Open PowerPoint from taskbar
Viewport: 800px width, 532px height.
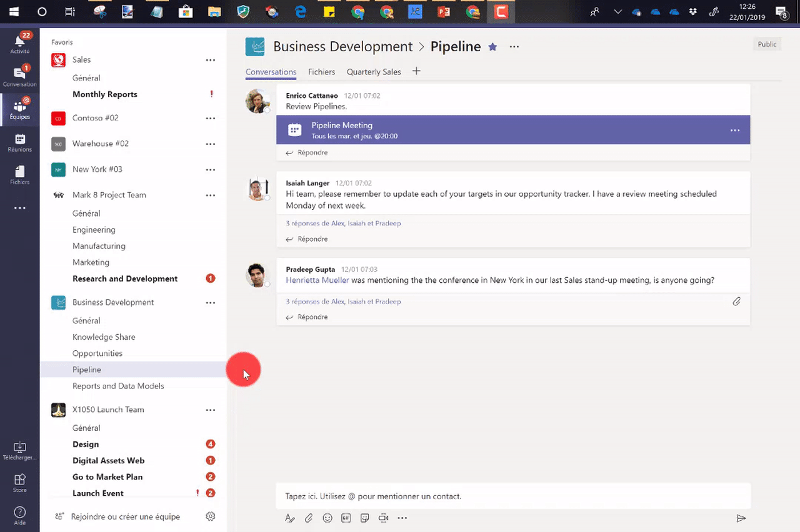[444, 11]
